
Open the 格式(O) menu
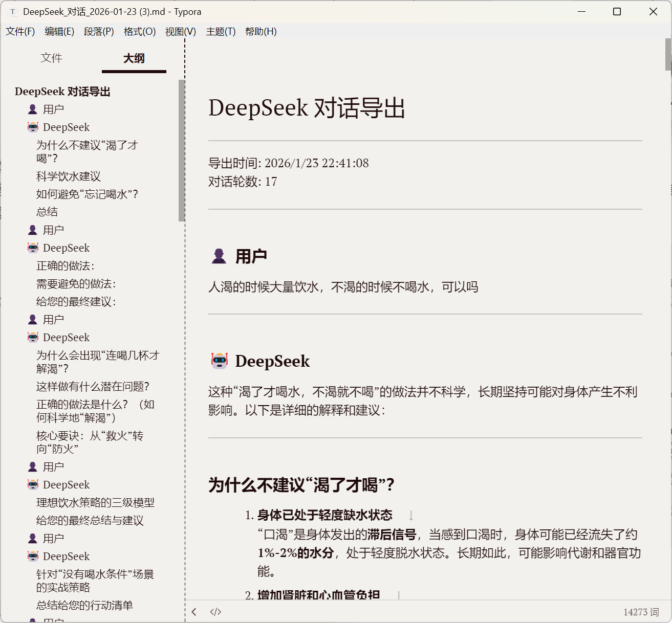(140, 32)
